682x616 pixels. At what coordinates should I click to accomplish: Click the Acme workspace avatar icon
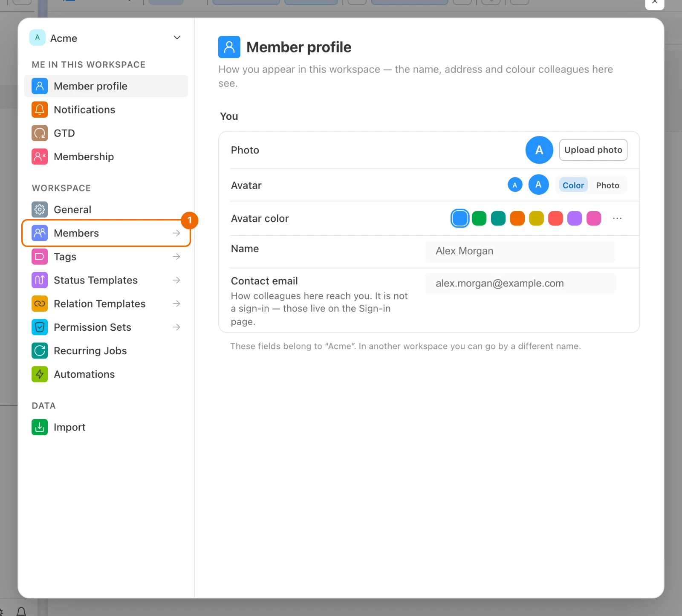[x=38, y=38]
